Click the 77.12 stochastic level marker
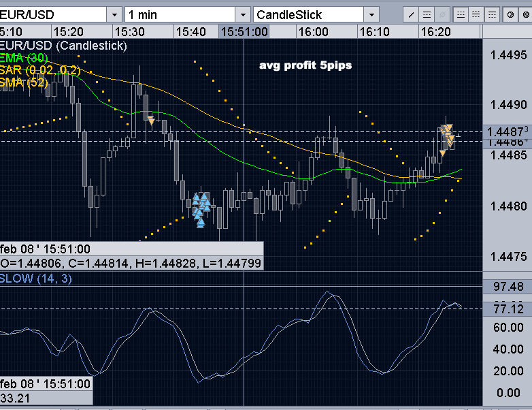This screenshot has height=410, width=532. click(508, 309)
